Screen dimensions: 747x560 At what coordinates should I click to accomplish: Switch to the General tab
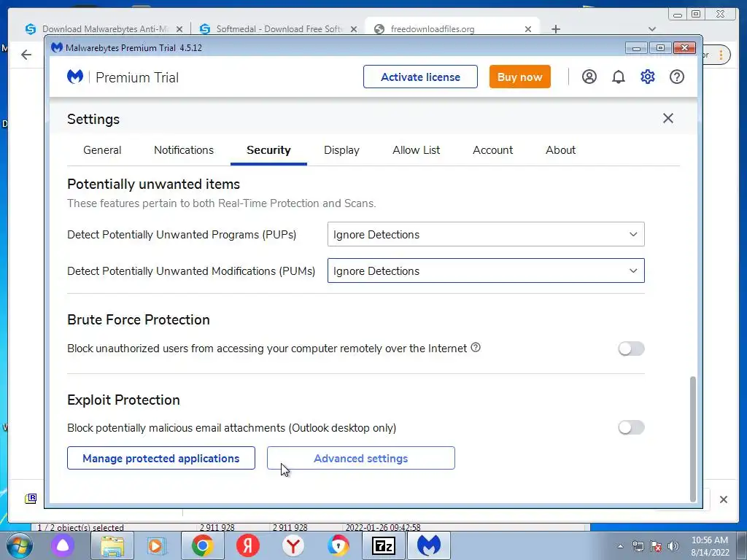pos(102,150)
